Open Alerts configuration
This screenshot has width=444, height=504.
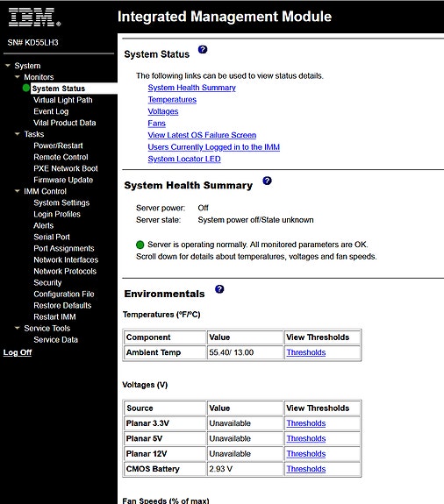pyautogui.click(x=44, y=225)
